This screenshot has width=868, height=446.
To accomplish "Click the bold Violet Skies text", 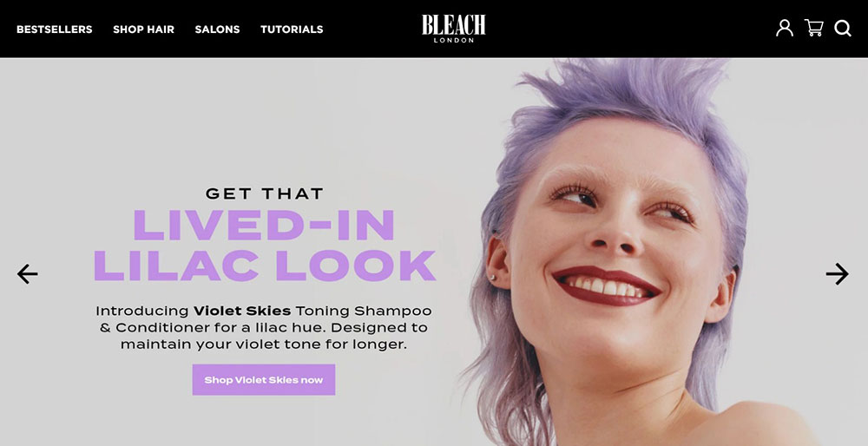I will (x=242, y=311).
